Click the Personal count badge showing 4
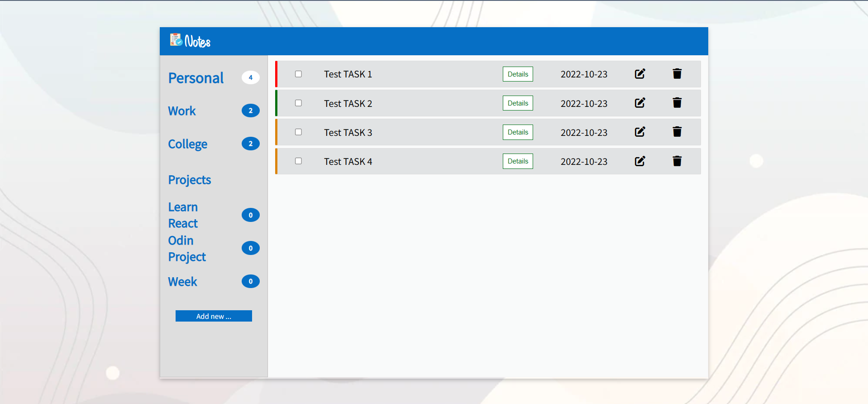 251,77
